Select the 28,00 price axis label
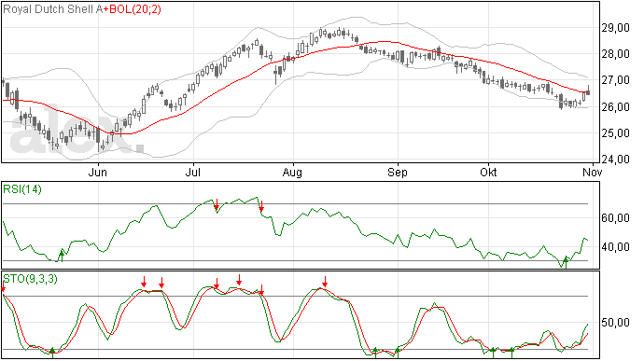This screenshot has height=361, width=644. click(x=615, y=54)
